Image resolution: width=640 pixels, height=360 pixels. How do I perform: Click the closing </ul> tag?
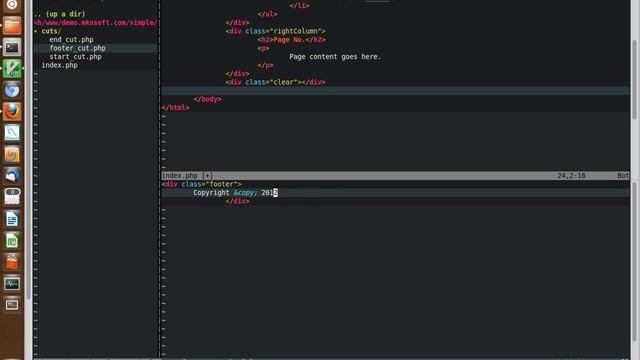(x=267, y=14)
